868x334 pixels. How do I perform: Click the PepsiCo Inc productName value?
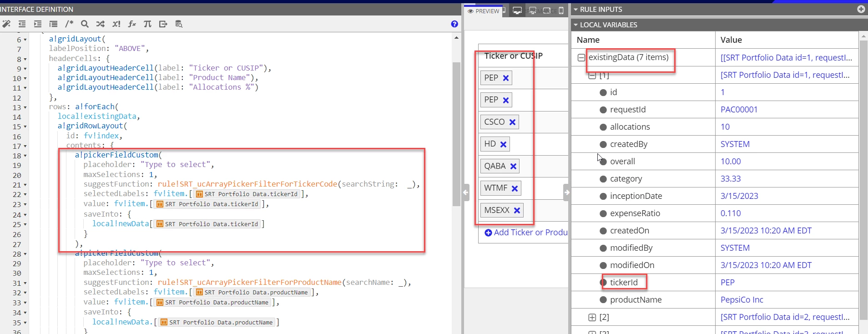742,300
